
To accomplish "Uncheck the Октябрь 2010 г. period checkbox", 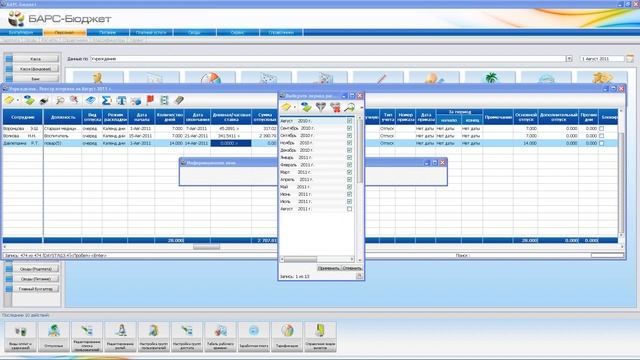I will click(x=349, y=136).
